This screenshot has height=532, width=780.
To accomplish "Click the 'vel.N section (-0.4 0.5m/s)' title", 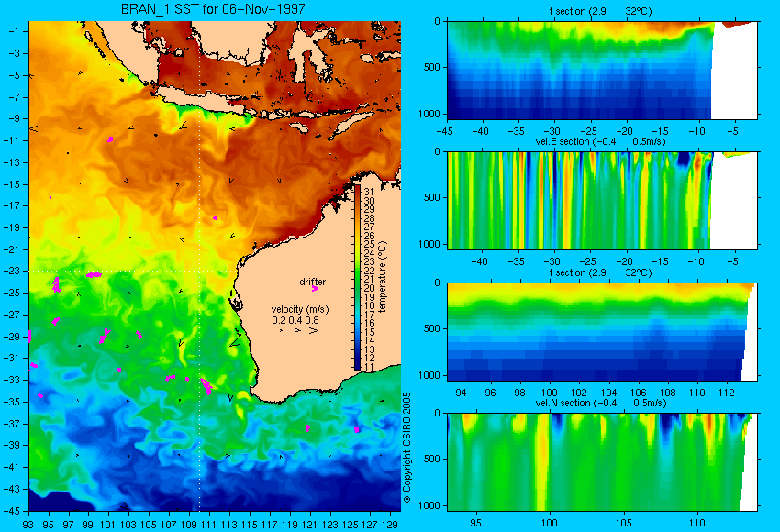I will click(x=600, y=403).
